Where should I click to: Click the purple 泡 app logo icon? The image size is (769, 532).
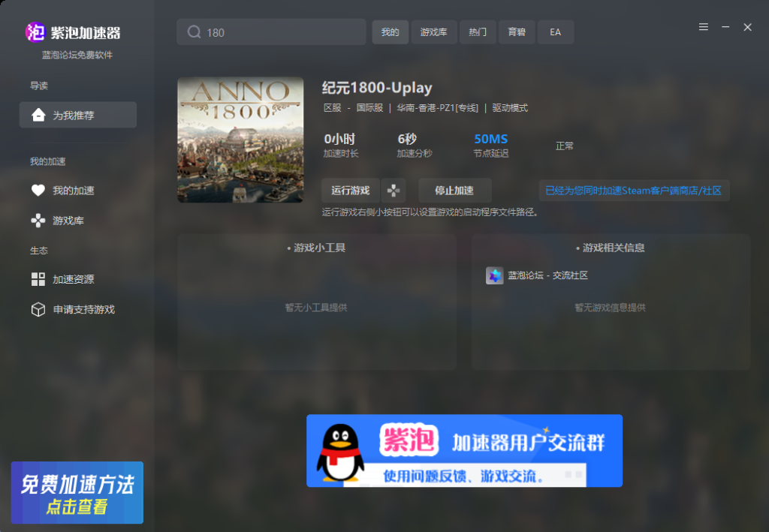pos(35,32)
